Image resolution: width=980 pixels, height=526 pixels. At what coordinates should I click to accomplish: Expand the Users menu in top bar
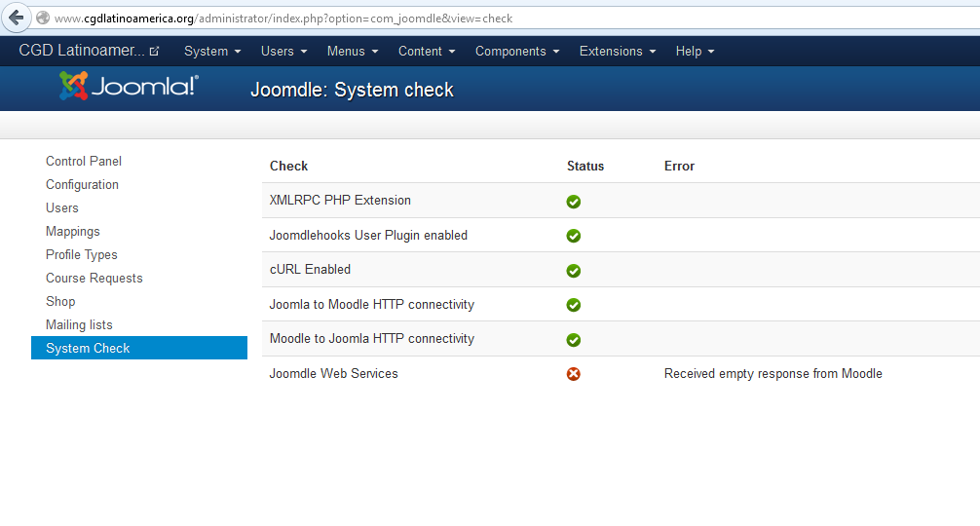[x=283, y=52]
